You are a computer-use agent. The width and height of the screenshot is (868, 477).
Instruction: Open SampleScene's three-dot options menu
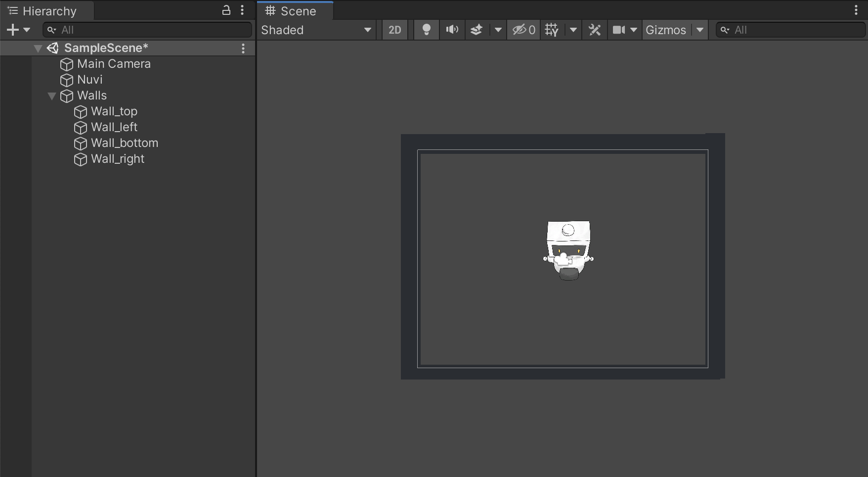tap(243, 48)
